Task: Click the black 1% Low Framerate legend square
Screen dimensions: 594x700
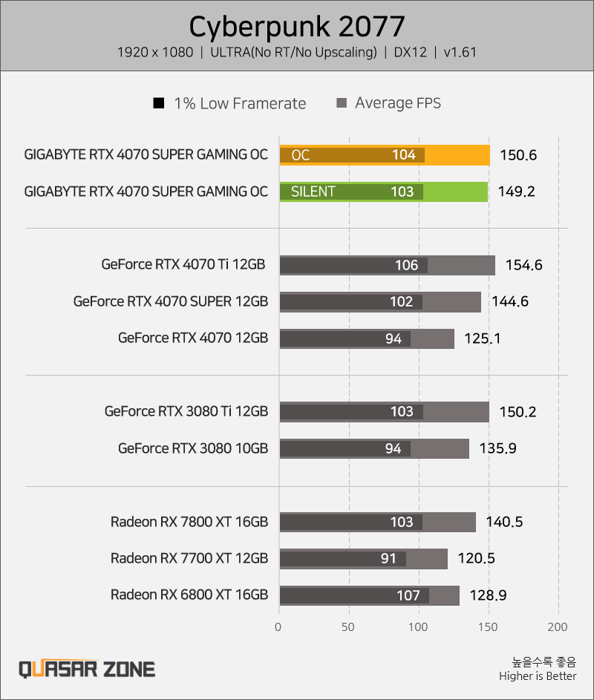Action: click(x=159, y=103)
